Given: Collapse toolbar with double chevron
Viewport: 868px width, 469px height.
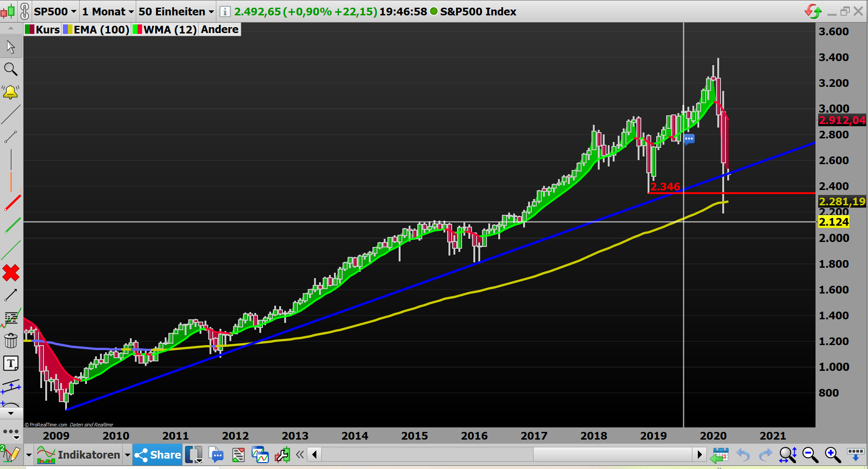Looking at the screenshot, I should click(300, 455).
